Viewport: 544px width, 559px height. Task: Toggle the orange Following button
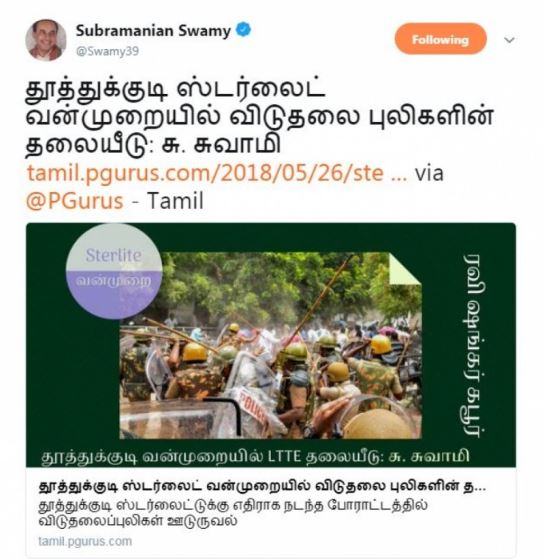(x=440, y=39)
